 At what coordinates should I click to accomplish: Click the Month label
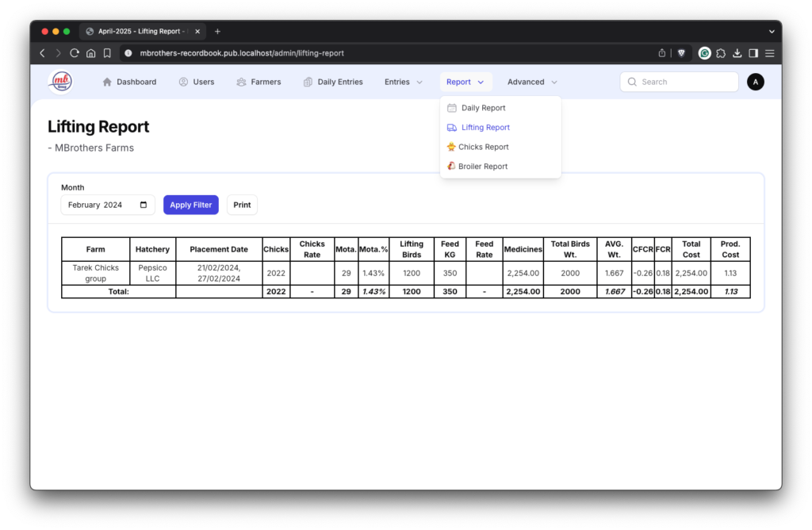coord(72,187)
